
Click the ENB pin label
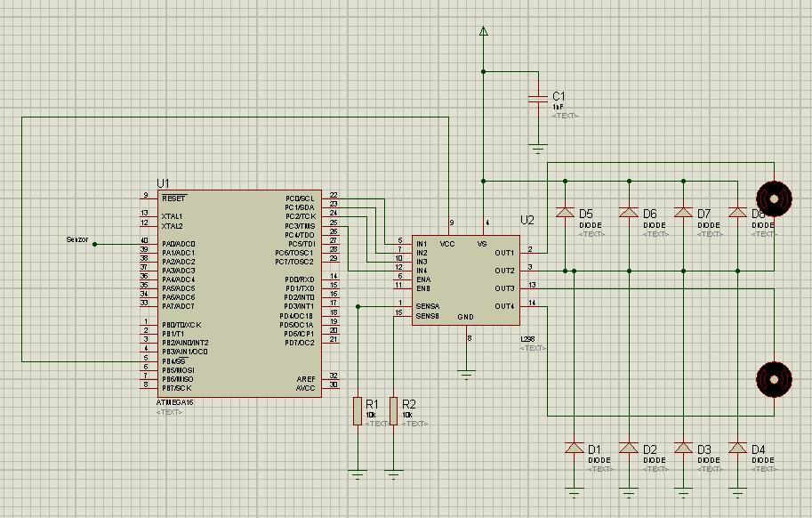[423, 288]
